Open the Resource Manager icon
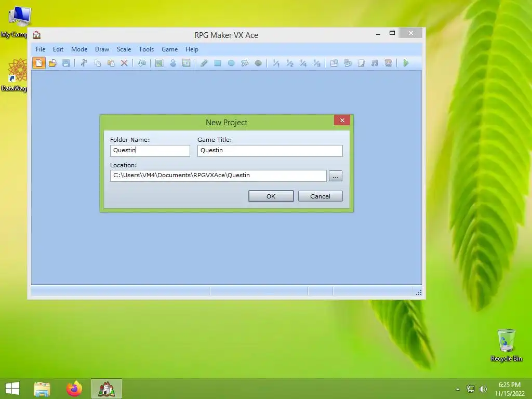 click(x=348, y=63)
